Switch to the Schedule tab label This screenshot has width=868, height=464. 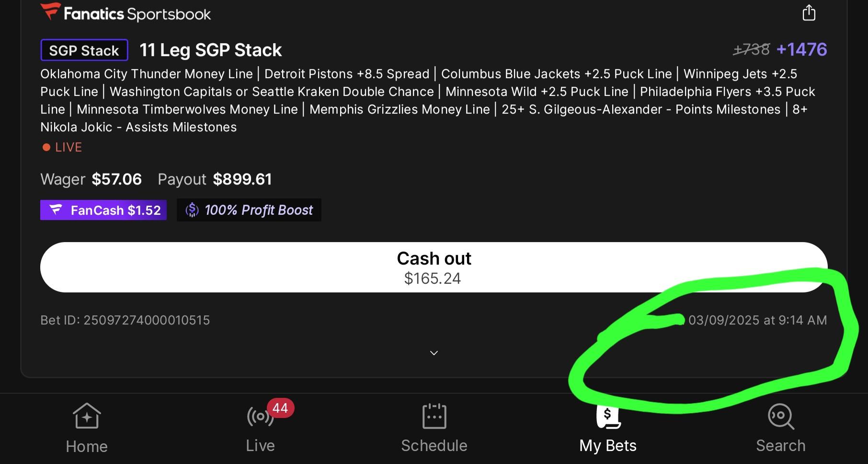(434, 446)
